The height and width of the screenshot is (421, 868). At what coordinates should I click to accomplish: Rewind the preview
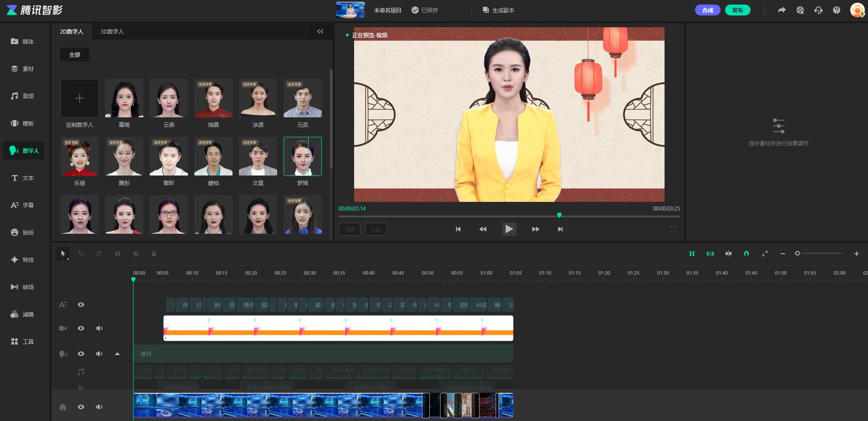coord(483,229)
